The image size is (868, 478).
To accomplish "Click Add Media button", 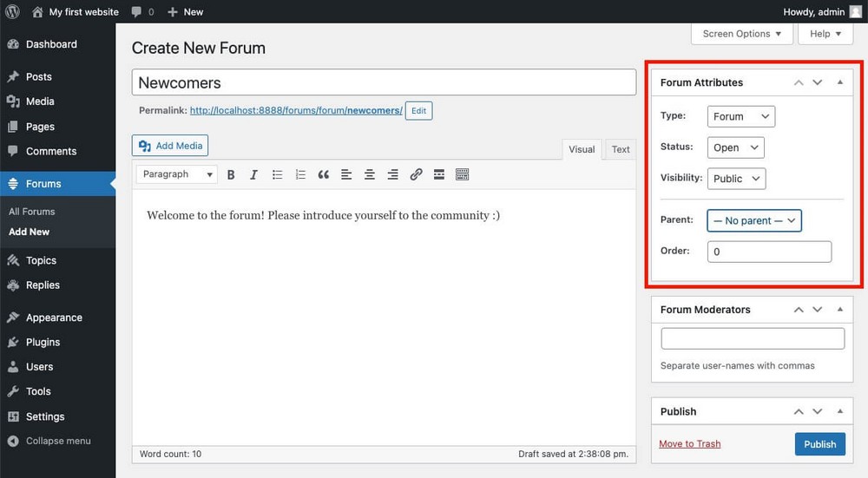I will 170,146.
